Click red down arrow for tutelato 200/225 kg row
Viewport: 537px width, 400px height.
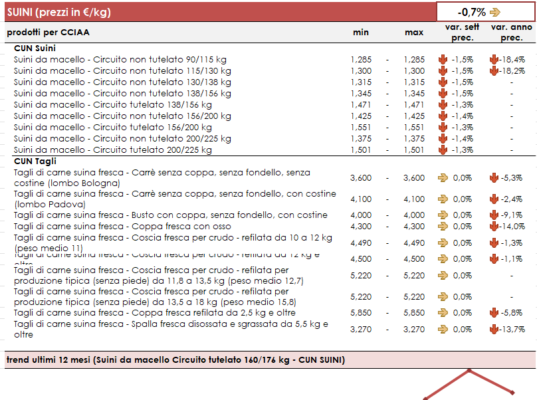[443, 150]
